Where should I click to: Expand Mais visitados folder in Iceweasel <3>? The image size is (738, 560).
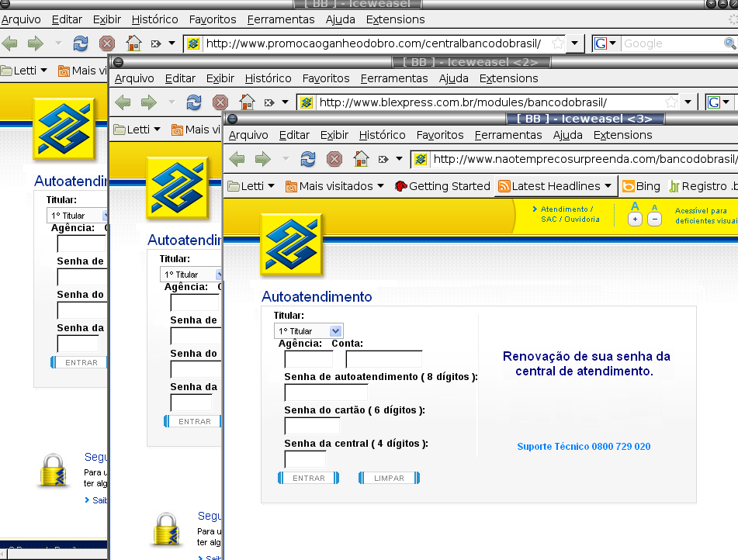(x=334, y=186)
